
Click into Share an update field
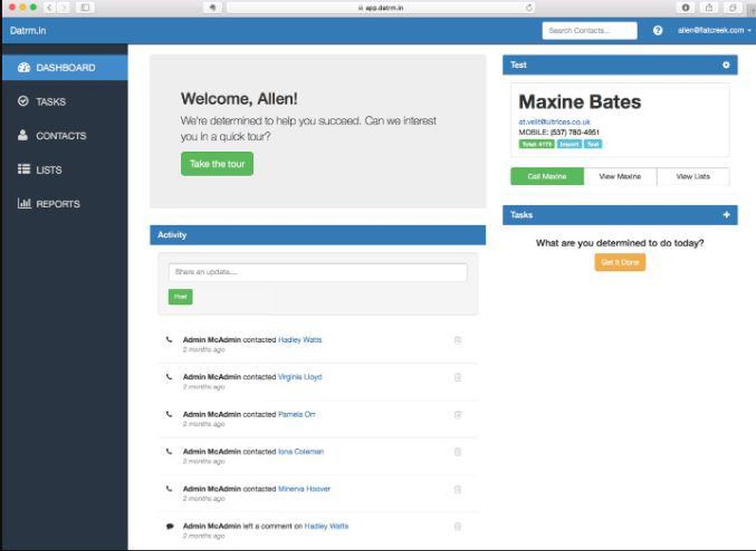click(318, 272)
